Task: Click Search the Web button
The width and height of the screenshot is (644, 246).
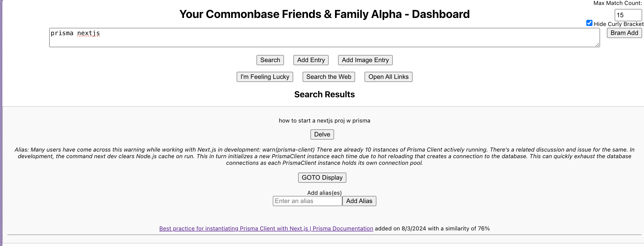Action: point(328,77)
